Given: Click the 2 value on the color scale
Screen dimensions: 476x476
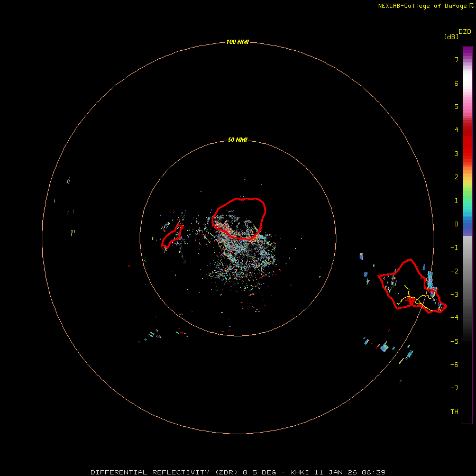Looking at the screenshot, I should 456,177.
